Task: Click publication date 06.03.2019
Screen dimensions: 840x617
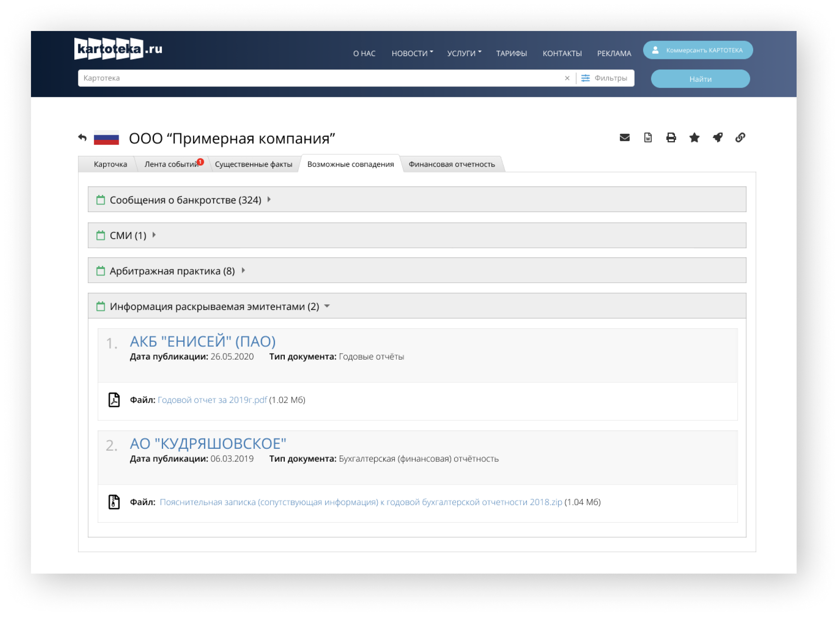Action: (232, 459)
